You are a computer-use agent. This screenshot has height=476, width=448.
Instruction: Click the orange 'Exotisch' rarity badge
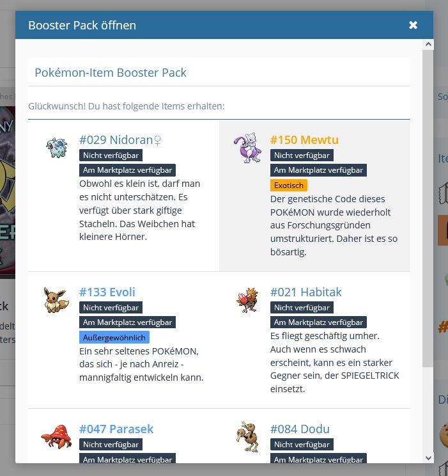click(289, 185)
